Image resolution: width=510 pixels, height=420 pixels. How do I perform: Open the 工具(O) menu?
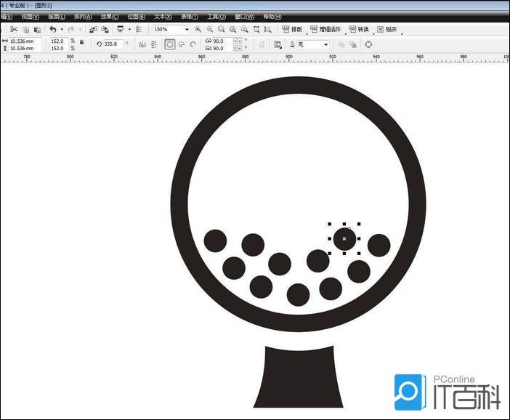(216, 17)
